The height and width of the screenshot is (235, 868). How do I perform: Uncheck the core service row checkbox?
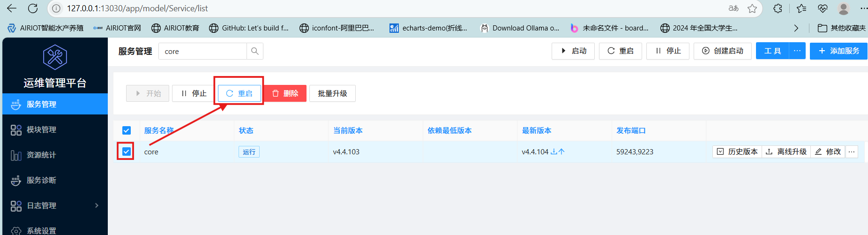pos(127,152)
